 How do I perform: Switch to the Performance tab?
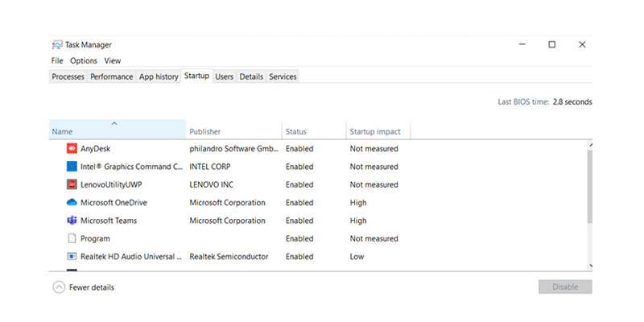pos(112,76)
